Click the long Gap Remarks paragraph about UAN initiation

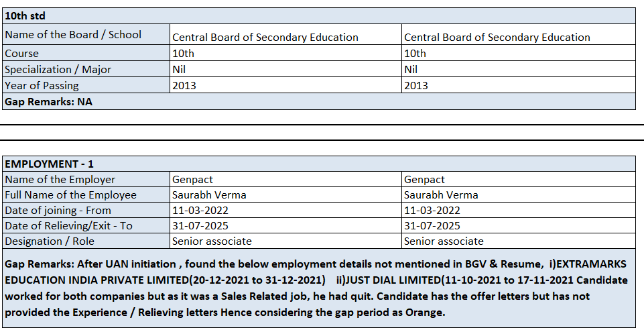pyautogui.click(x=319, y=288)
